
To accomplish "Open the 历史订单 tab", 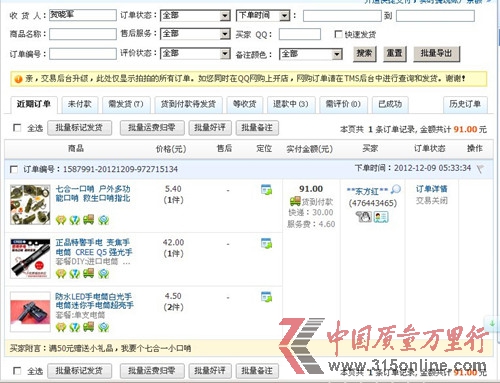I will click(x=465, y=104).
